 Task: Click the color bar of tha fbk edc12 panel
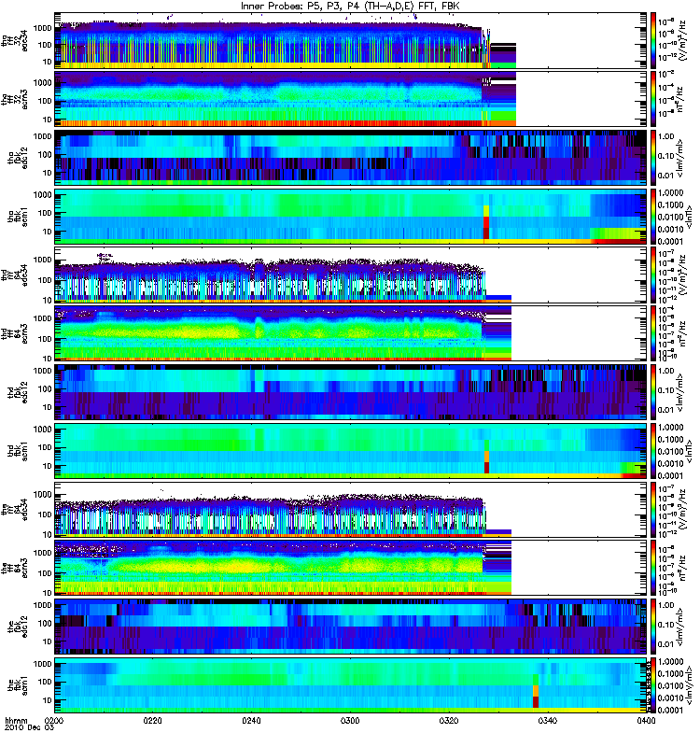[652, 158]
